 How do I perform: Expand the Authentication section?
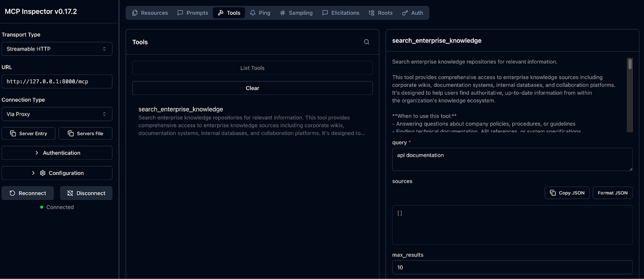[x=57, y=153]
